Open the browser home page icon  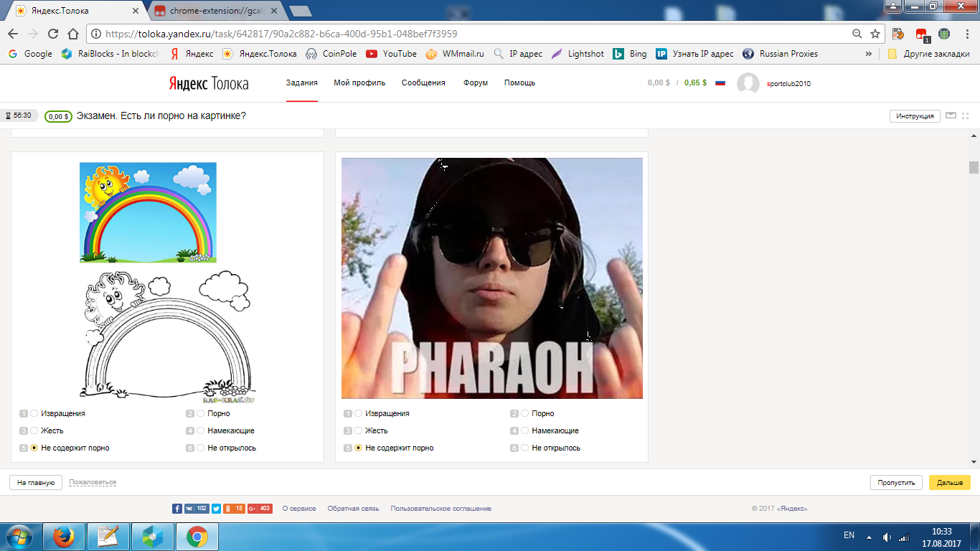coord(72,34)
